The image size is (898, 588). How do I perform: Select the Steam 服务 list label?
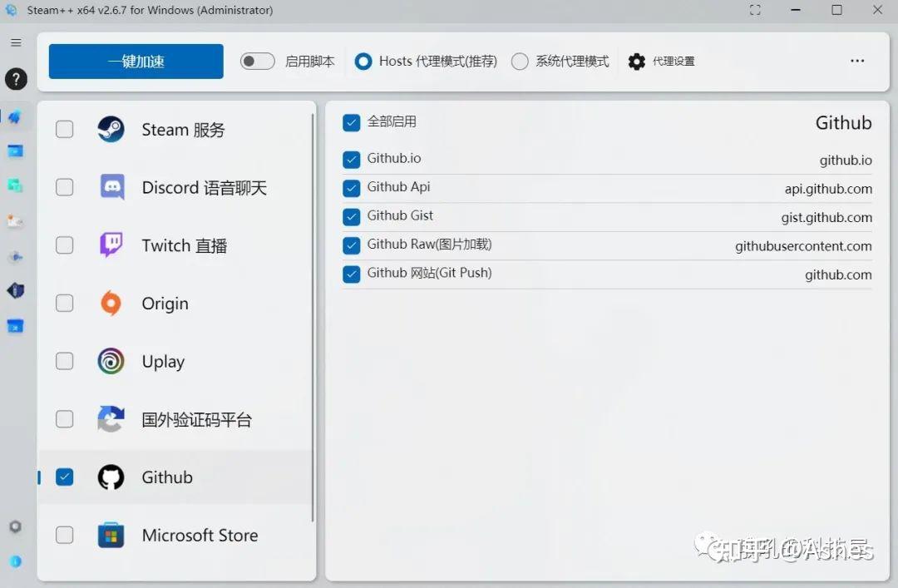[183, 130]
